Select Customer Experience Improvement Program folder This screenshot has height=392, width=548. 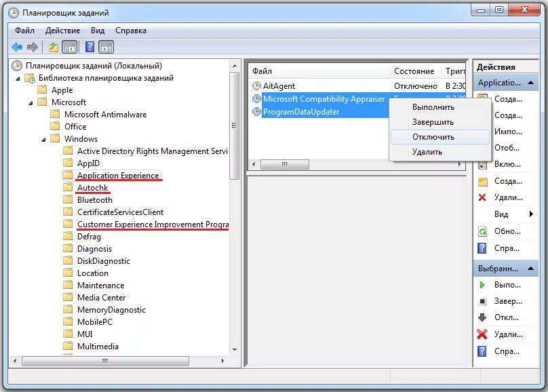click(x=153, y=224)
